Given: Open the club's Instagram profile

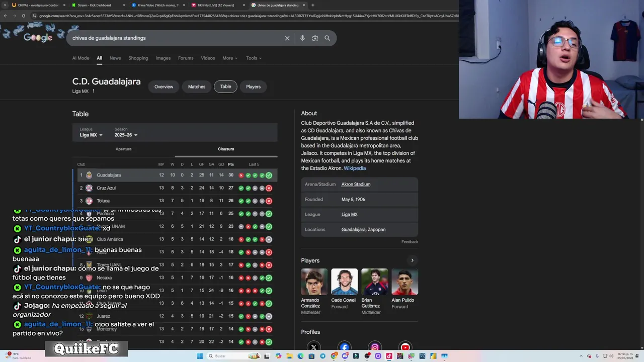Looking at the screenshot, I should pyautogui.click(x=375, y=347).
